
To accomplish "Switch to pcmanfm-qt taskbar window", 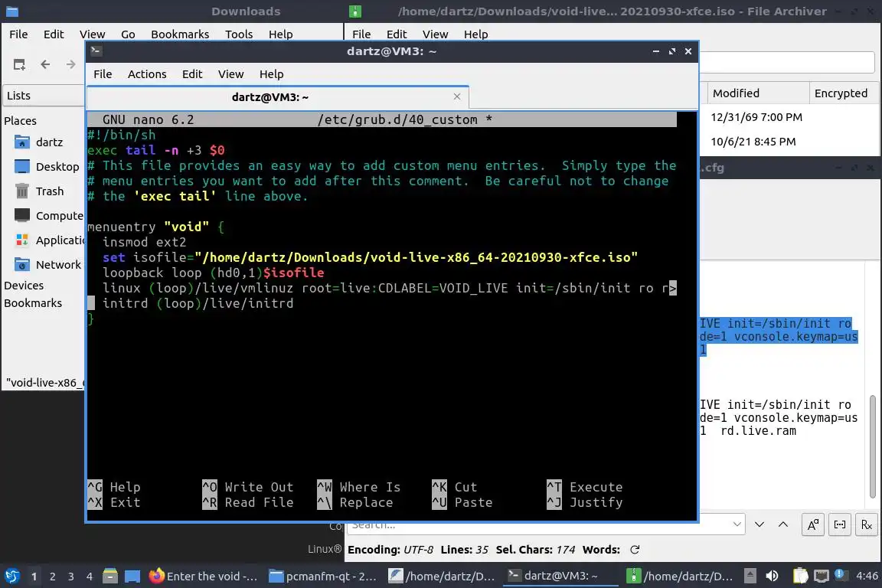I will (323, 577).
